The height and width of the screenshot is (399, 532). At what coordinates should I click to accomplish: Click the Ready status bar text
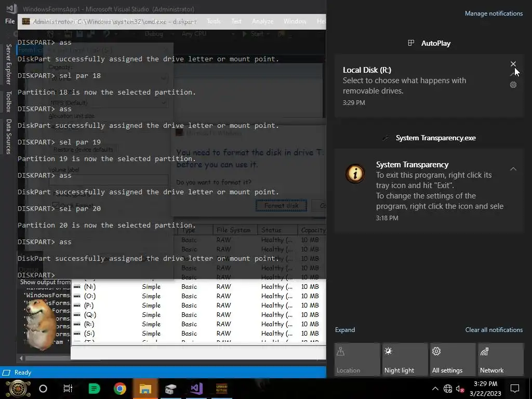click(23, 373)
